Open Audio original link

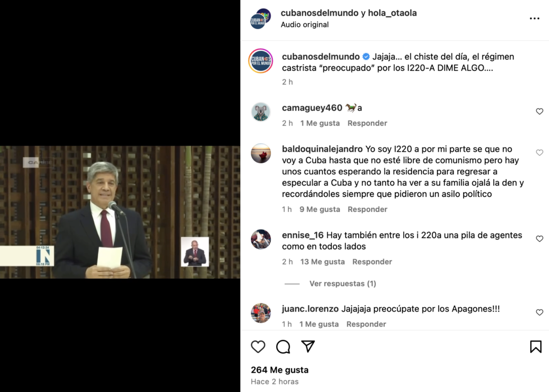(x=305, y=25)
